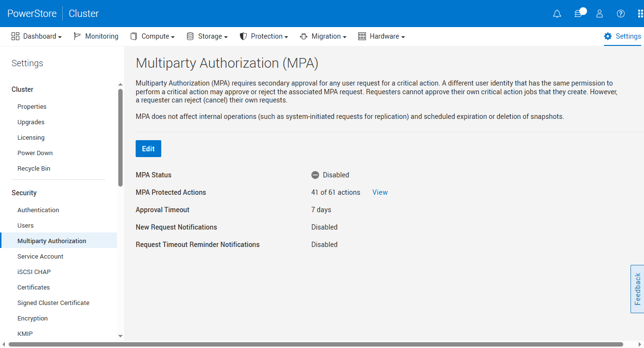This screenshot has width=644, height=348.
Task: Click the Compute icon
Action: 134,36
